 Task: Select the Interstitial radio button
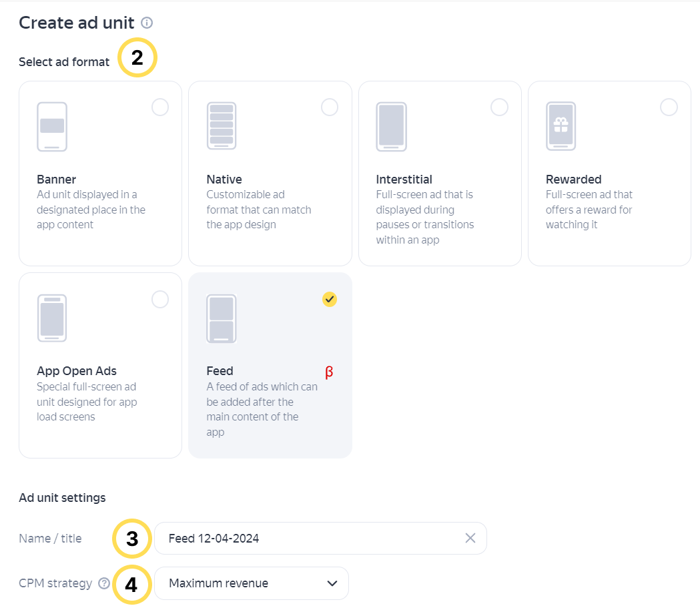click(x=499, y=107)
